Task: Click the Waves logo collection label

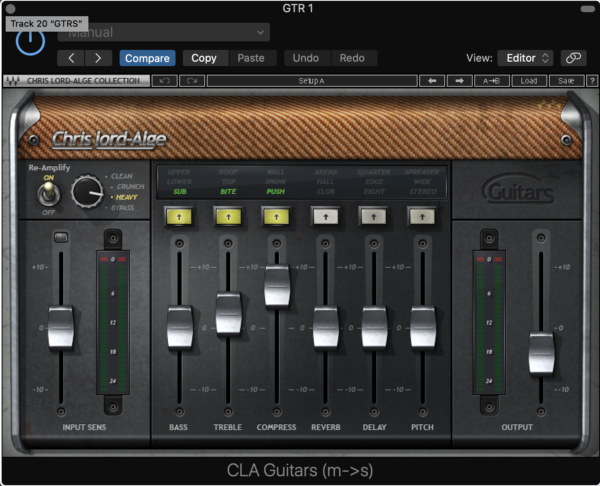Action: pyautogui.click(x=76, y=81)
